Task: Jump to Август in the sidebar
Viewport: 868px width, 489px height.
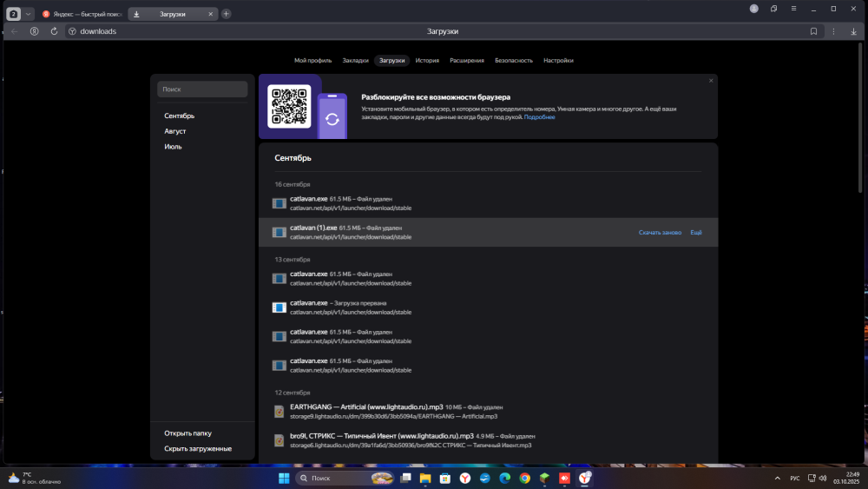Action: (175, 131)
